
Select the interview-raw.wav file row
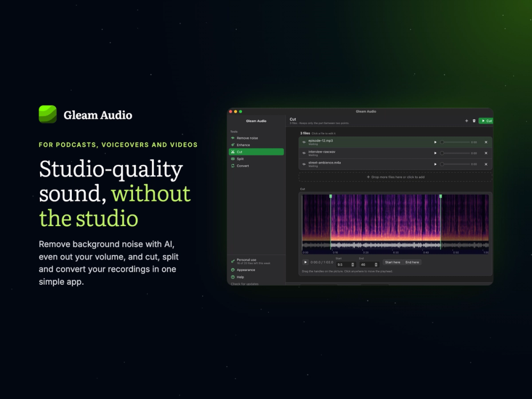click(395, 153)
